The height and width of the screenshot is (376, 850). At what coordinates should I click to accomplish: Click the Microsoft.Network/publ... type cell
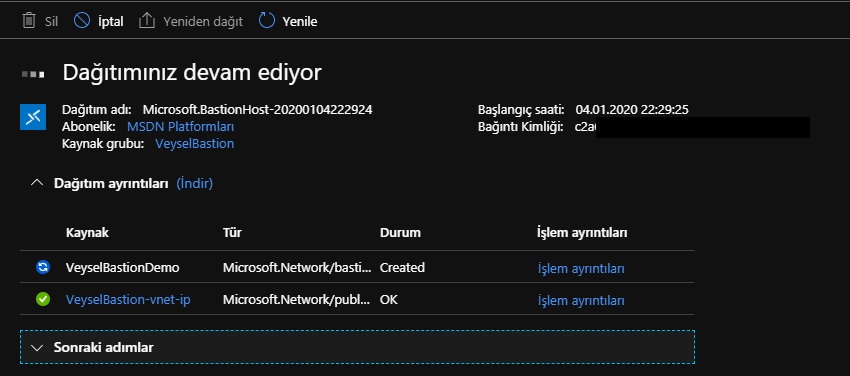click(x=297, y=299)
